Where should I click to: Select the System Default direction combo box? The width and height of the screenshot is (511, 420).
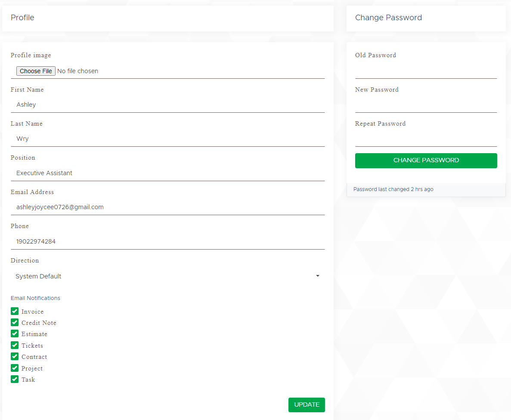[x=164, y=276]
